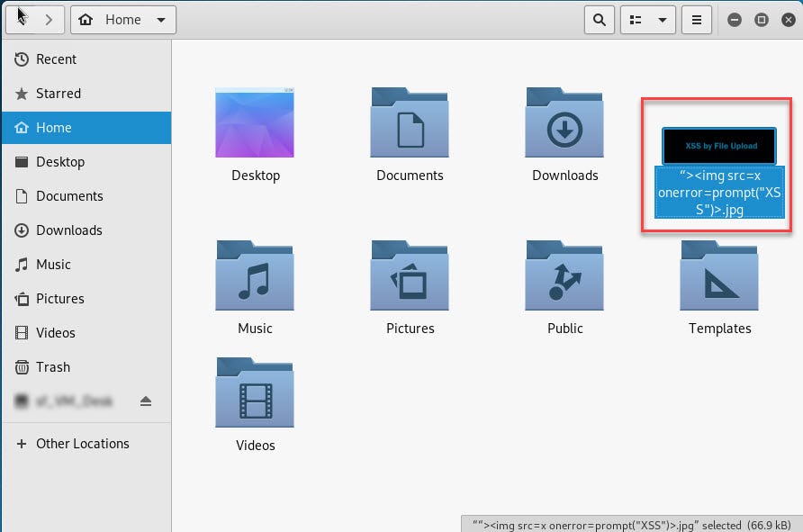This screenshot has width=803, height=532.
Task: Click the forward navigation arrow
Action: (x=50, y=19)
